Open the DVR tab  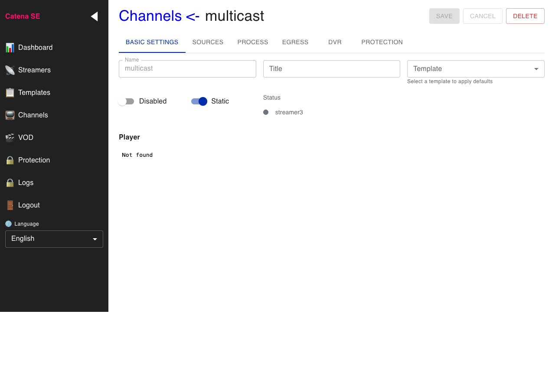tap(335, 42)
